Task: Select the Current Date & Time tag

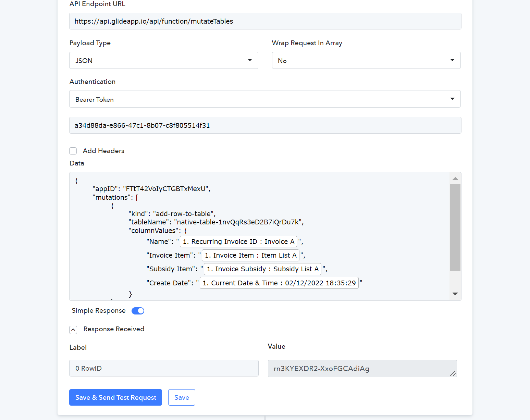Action: (279, 283)
